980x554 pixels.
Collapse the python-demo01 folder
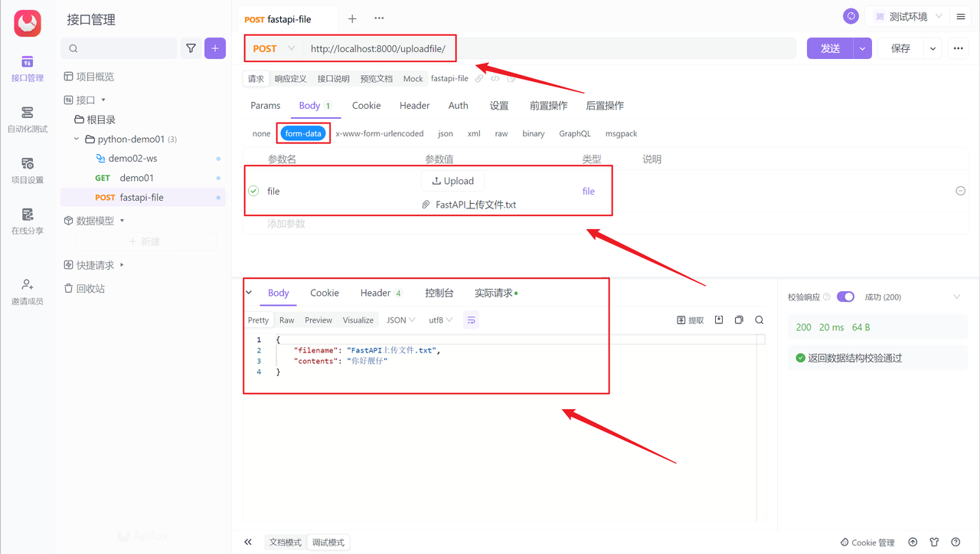[77, 139]
